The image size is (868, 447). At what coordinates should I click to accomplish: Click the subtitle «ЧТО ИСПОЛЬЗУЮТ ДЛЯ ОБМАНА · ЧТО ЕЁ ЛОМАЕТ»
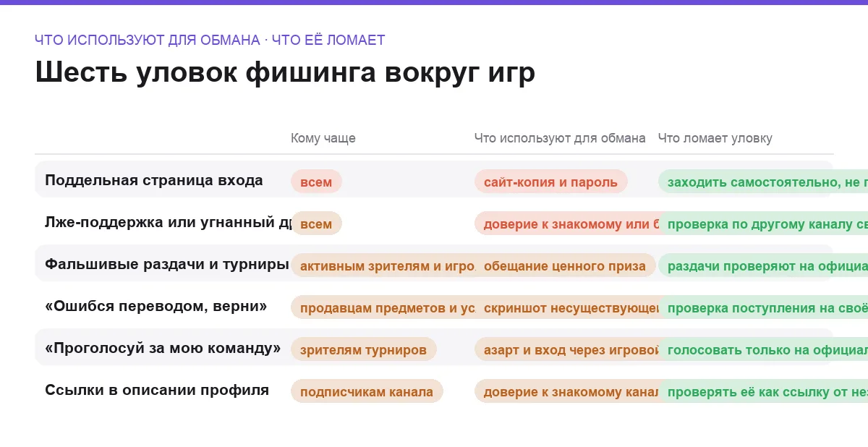pyautogui.click(x=210, y=40)
